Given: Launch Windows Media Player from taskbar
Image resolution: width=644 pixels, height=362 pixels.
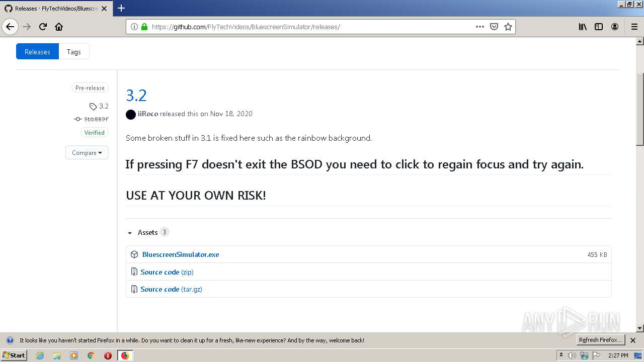Looking at the screenshot, I should point(74,355).
